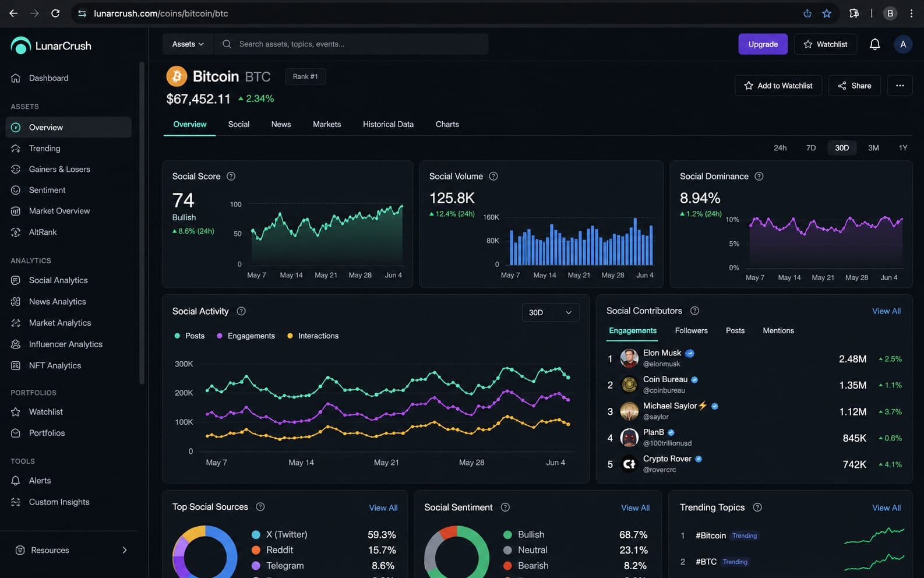Click the browser address bar URL

coord(161,13)
